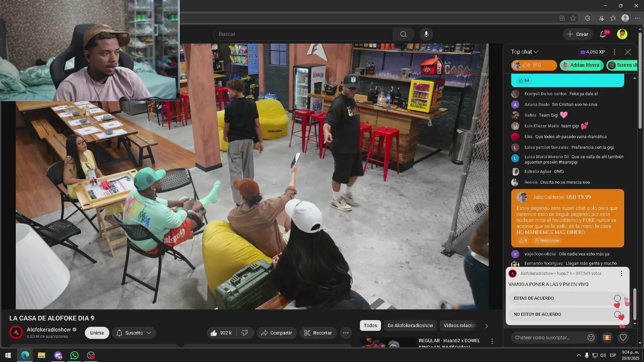Close the live chat panel
644x362 pixels.
pos(628,52)
